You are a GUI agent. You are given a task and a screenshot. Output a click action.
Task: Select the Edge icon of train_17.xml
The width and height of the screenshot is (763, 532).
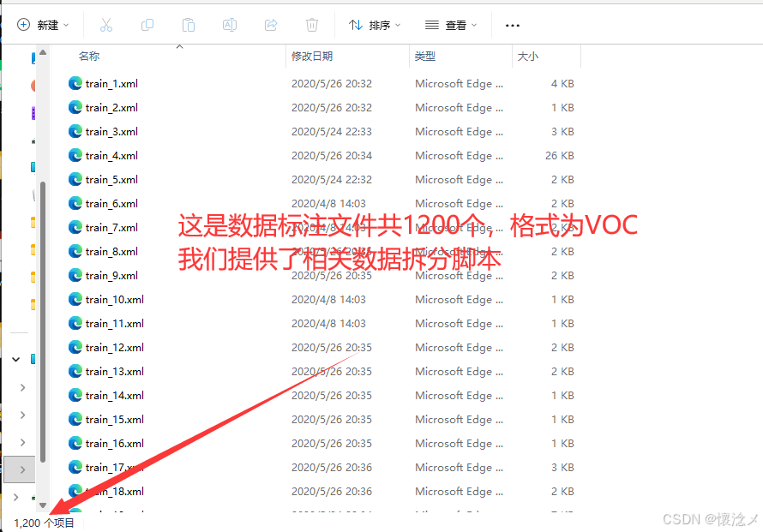(75, 468)
